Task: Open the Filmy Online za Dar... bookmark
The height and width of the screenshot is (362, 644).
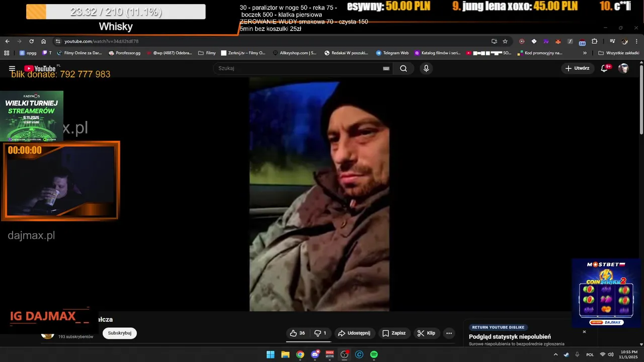Action: (79, 53)
